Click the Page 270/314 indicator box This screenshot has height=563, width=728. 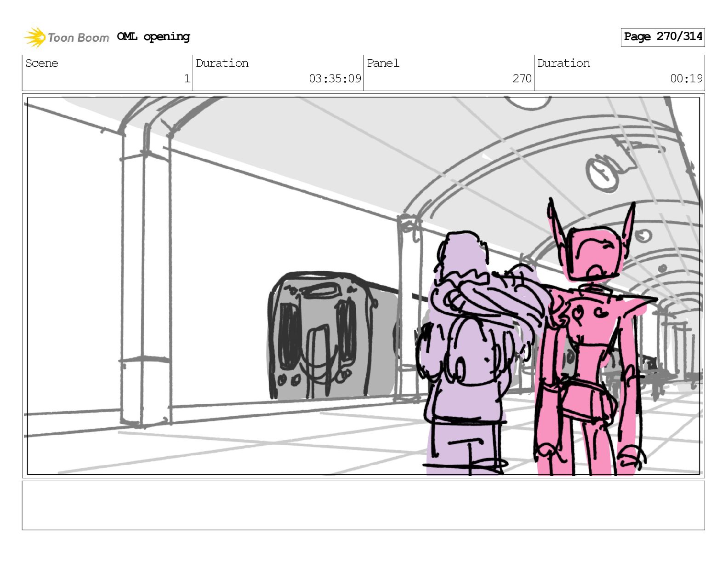(662, 37)
